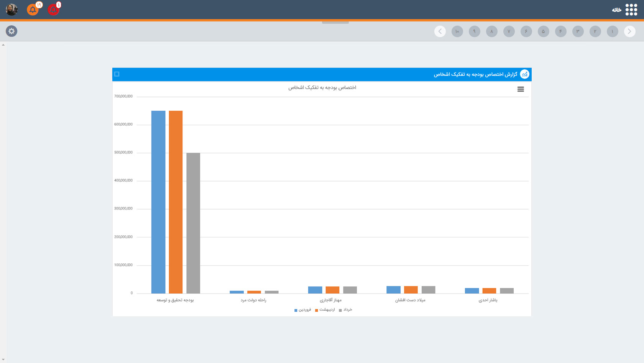Switch to dashboard page ۸
The image size is (644, 363).
point(491,31)
